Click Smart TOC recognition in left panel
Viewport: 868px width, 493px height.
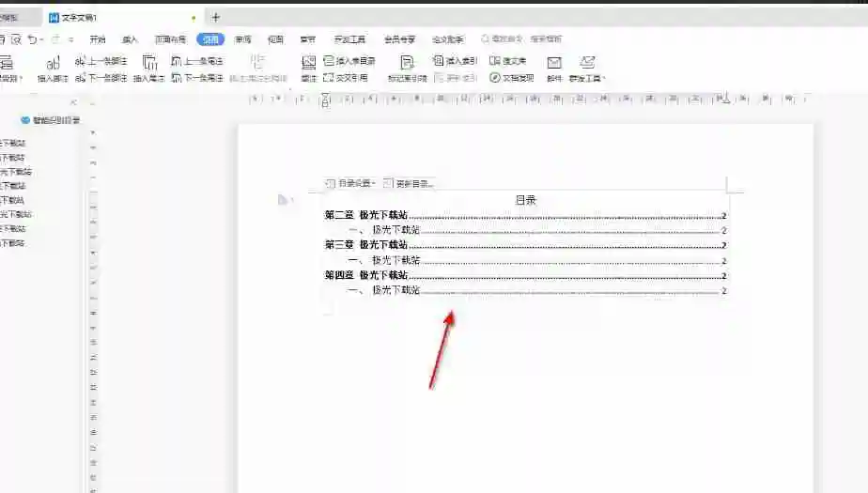[x=51, y=120]
